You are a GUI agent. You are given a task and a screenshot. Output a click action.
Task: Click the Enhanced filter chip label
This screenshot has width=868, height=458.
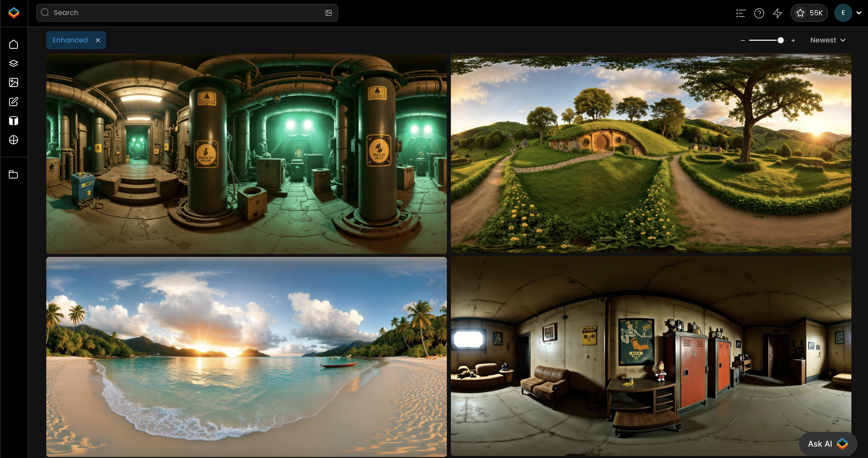tap(70, 40)
